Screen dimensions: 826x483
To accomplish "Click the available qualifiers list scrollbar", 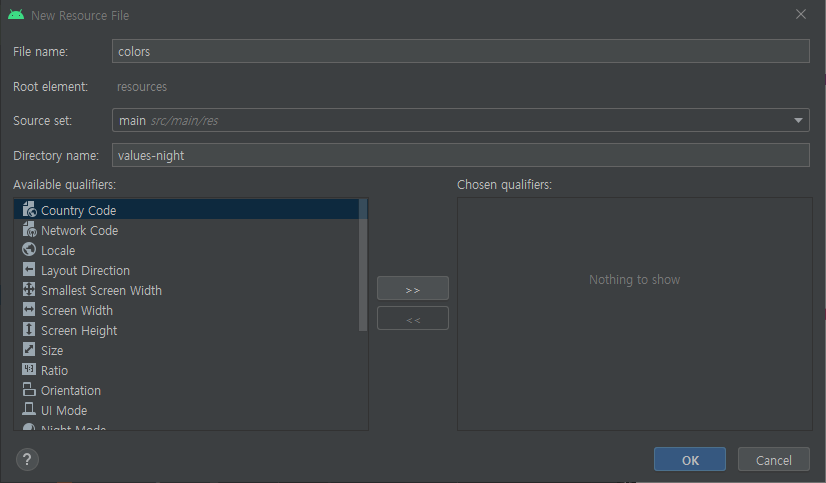I will [363, 265].
